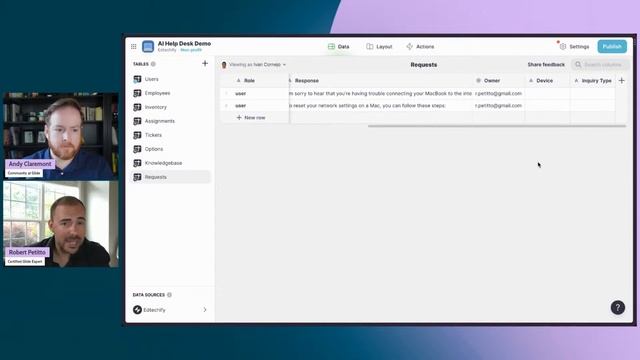Click Robert Petitto's video thumbnail
This screenshot has width=640, height=360.
tap(61, 224)
